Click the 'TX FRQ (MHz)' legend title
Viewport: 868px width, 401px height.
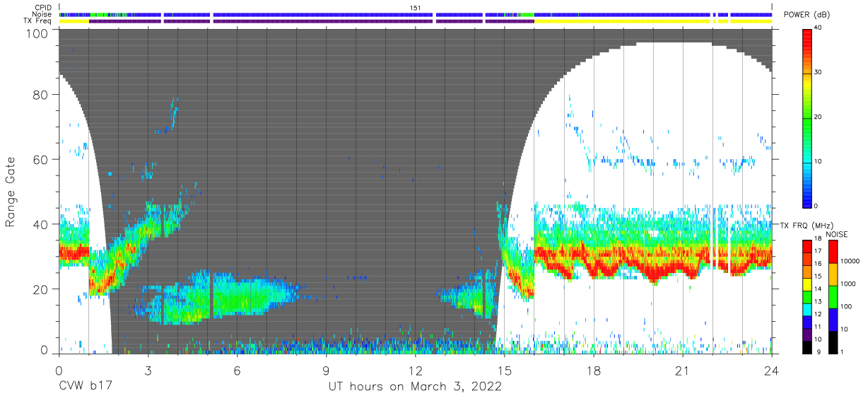[x=807, y=225]
